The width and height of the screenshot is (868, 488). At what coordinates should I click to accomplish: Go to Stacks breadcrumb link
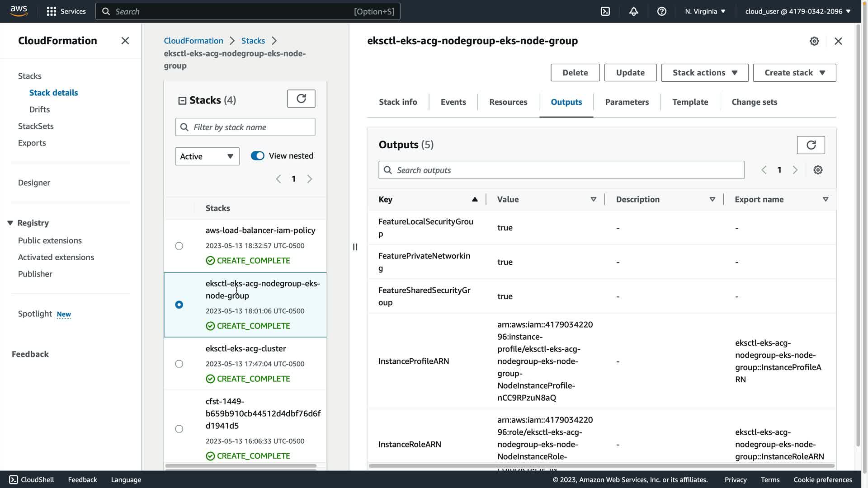pos(253,41)
